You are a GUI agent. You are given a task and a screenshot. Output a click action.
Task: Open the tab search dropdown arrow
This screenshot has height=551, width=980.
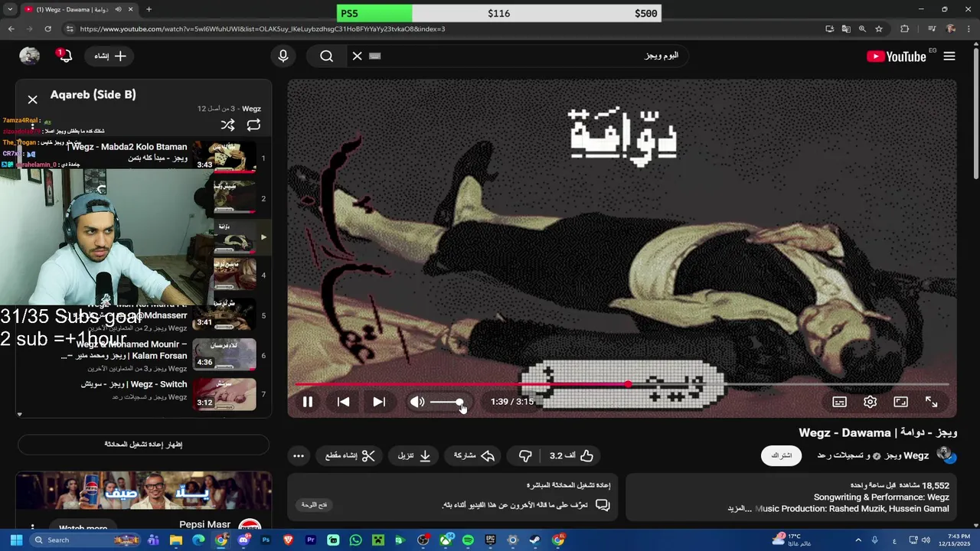click(10, 9)
